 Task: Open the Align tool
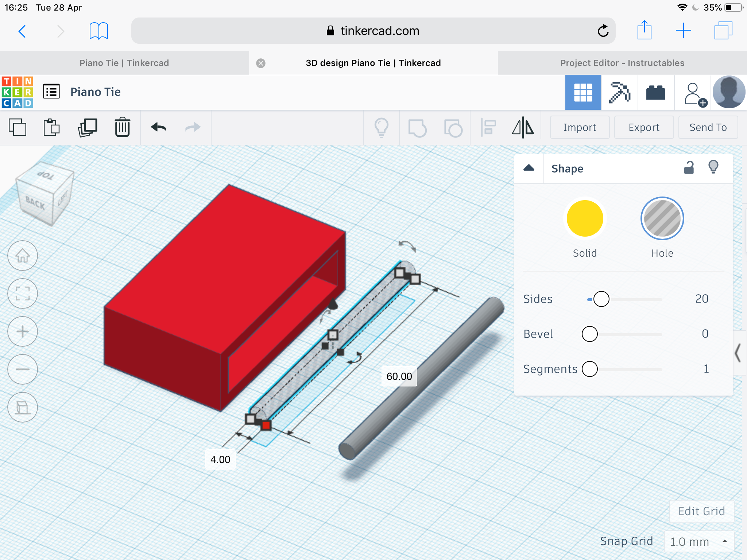coord(488,127)
